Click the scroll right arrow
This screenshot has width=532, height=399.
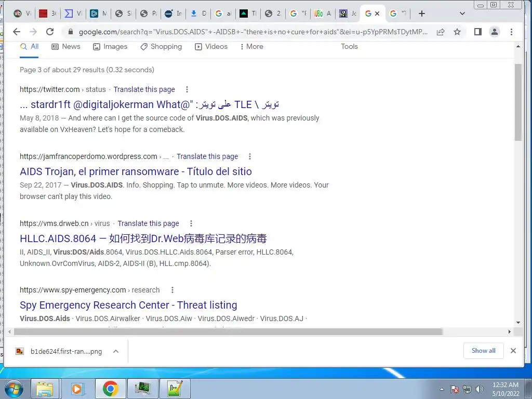[x=510, y=331]
